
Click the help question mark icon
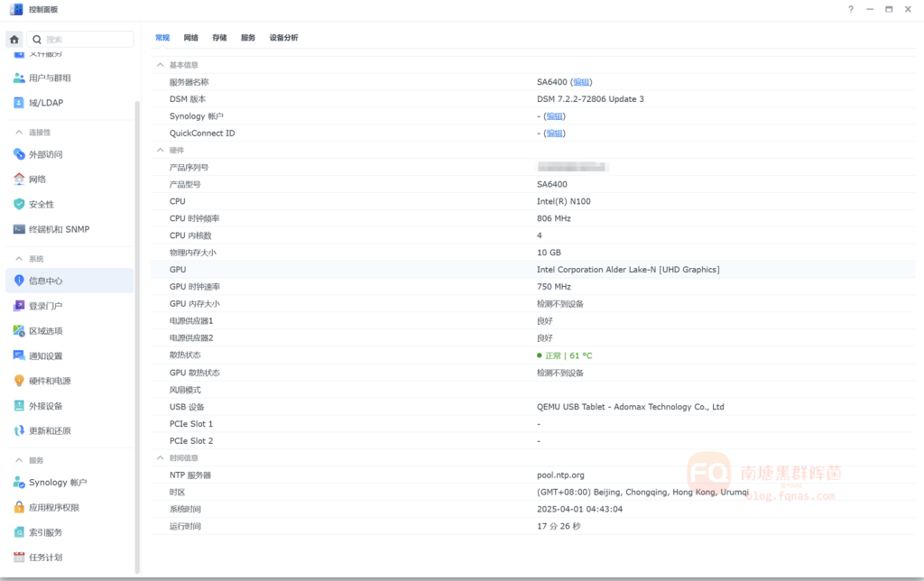tap(850, 9)
